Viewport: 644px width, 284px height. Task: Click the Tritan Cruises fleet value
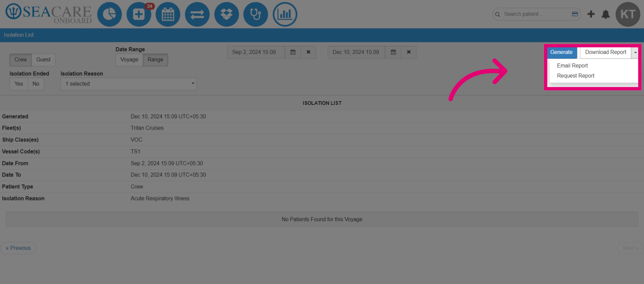pos(147,128)
